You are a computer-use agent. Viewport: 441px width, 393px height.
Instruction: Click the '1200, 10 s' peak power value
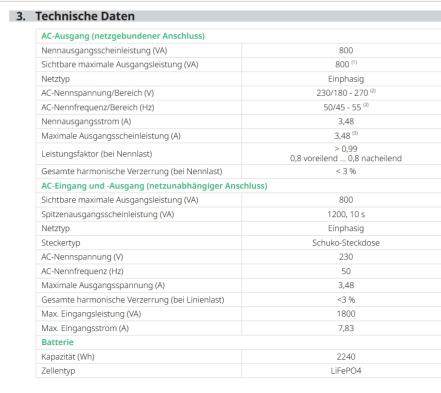pos(346,214)
